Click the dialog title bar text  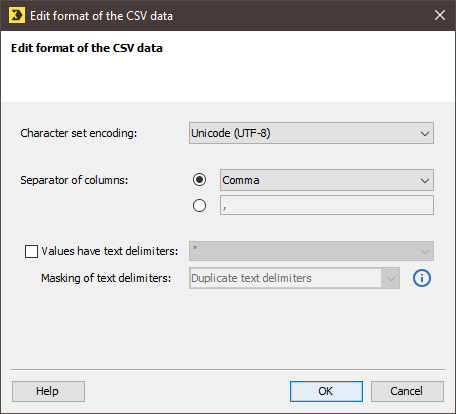pyautogui.click(x=101, y=16)
